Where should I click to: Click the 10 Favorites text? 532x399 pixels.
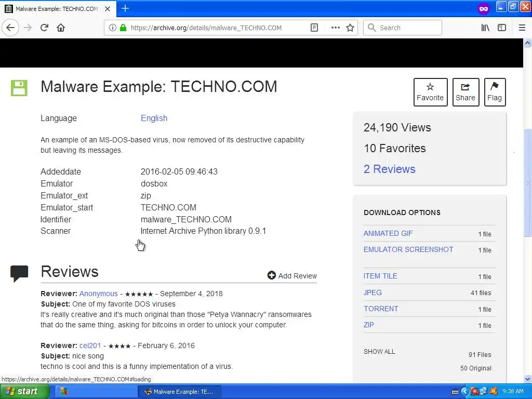(395, 148)
